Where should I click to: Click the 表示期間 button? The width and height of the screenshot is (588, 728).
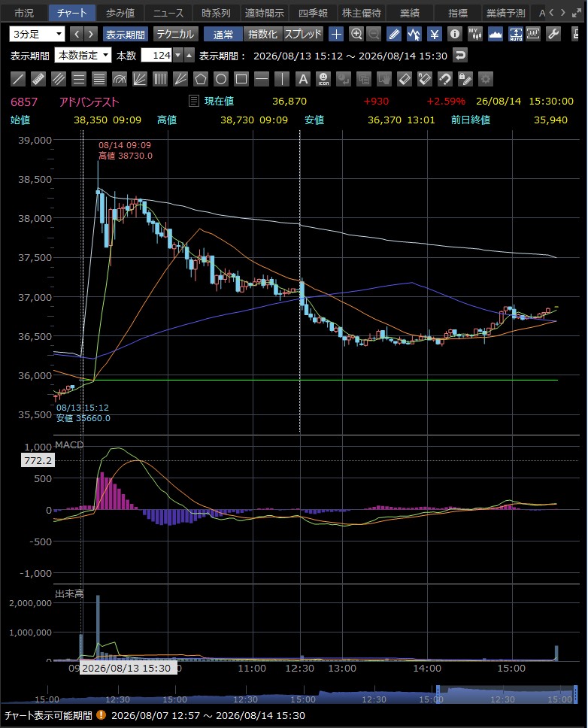[x=126, y=34]
